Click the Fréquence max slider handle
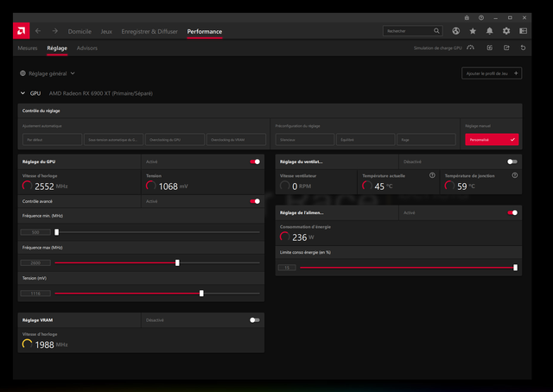 (177, 262)
